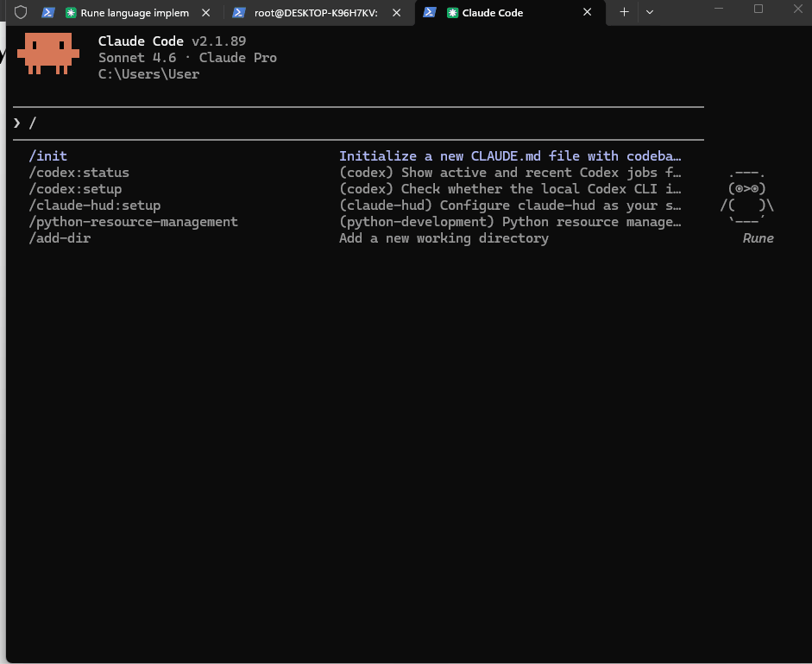Select the /init command suggestion
The image size is (812, 664).
click(48, 156)
